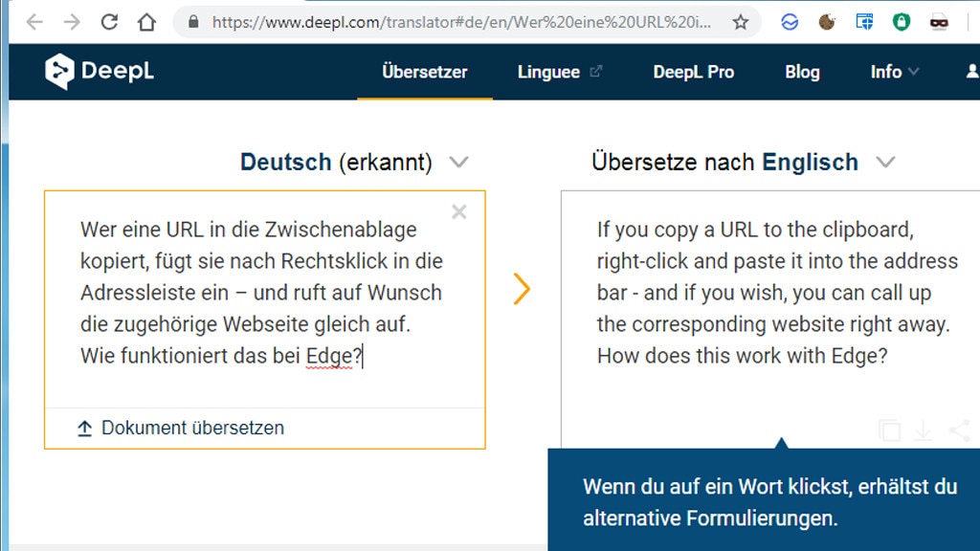Open the green shield adblocker extension
This screenshot has width=980, height=551.
tap(901, 21)
